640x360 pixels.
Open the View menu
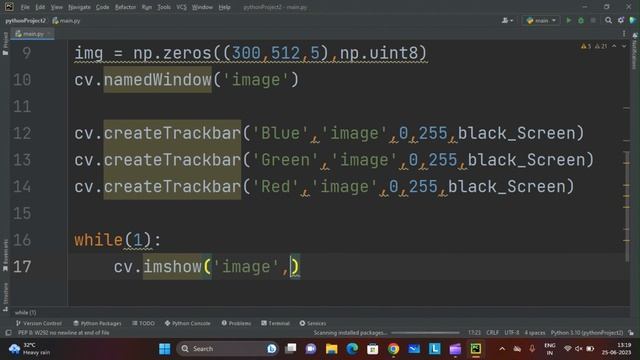click(56, 7)
